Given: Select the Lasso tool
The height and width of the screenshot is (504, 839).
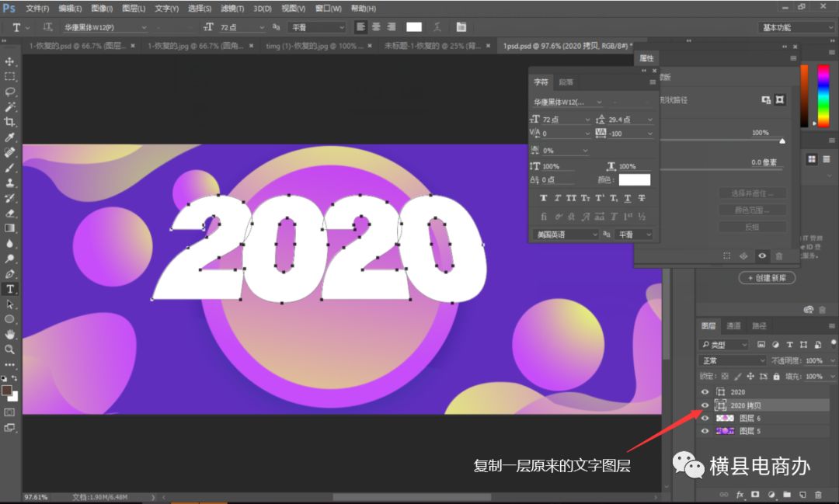Looking at the screenshot, I should tap(9, 92).
